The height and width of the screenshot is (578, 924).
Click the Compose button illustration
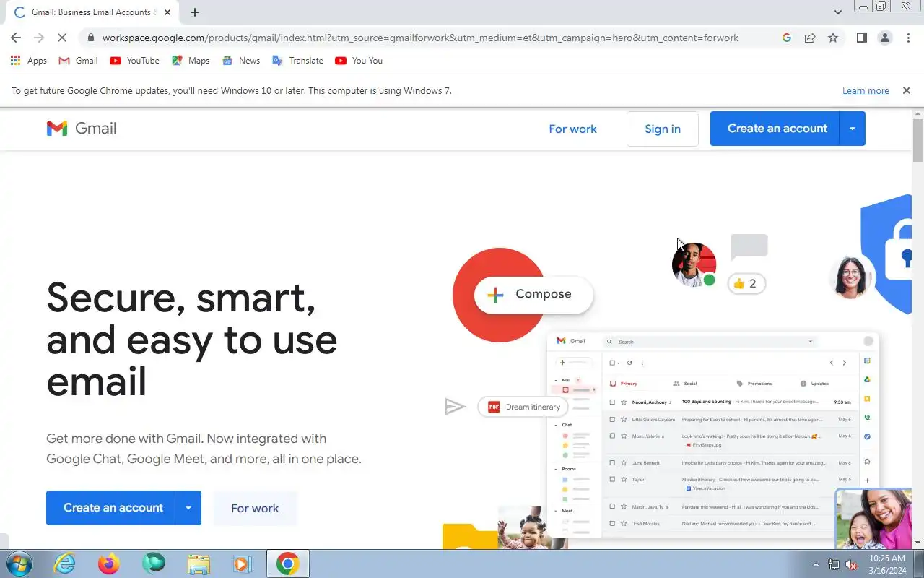point(533,294)
